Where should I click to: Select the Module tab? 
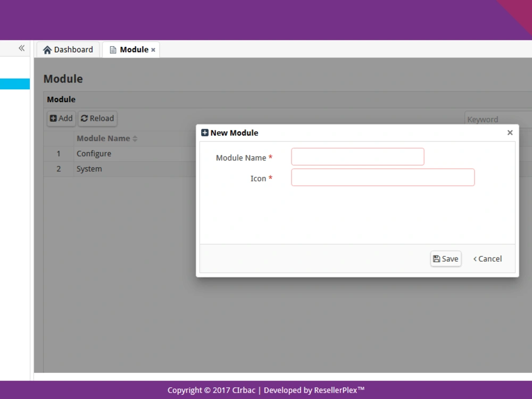(x=135, y=49)
